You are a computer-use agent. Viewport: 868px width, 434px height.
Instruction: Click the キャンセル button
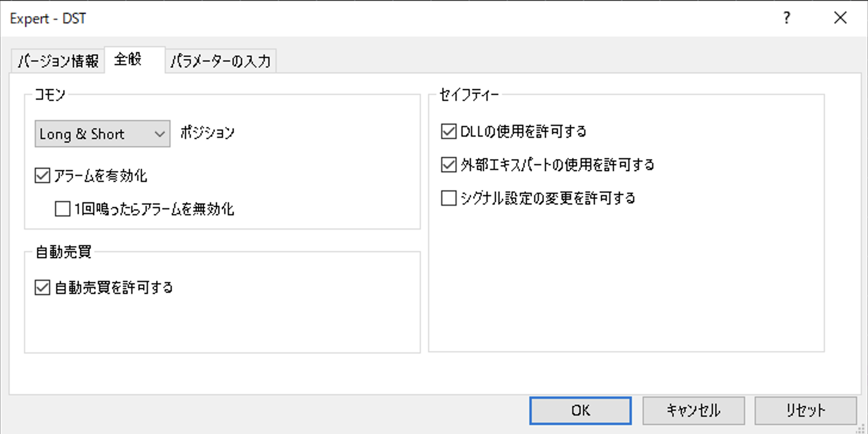pos(693,410)
